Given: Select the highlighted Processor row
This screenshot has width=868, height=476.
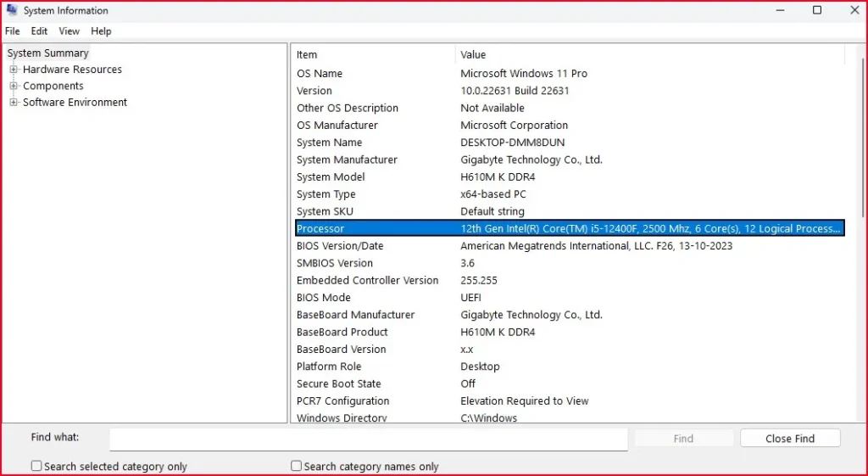Looking at the screenshot, I should coord(570,229).
